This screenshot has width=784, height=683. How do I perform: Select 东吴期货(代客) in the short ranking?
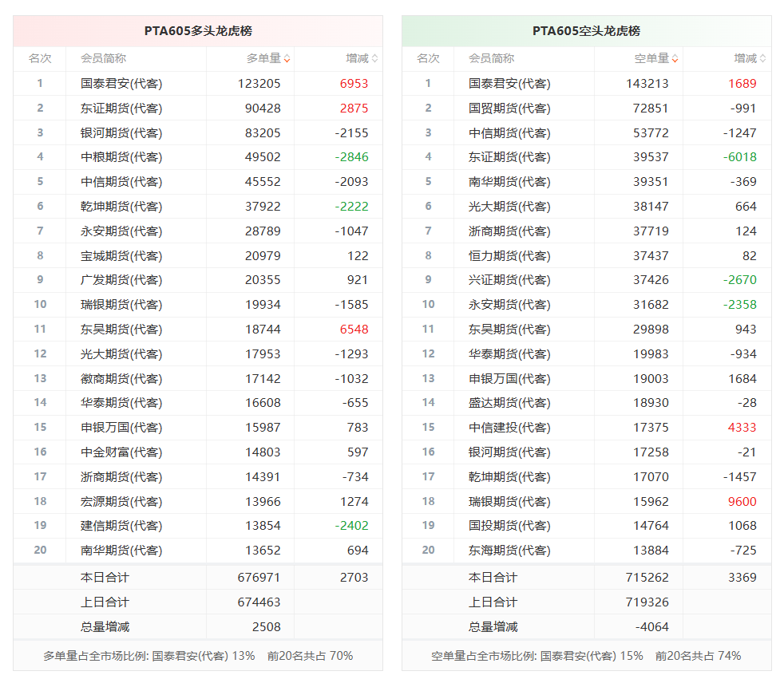(x=509, y=330)
